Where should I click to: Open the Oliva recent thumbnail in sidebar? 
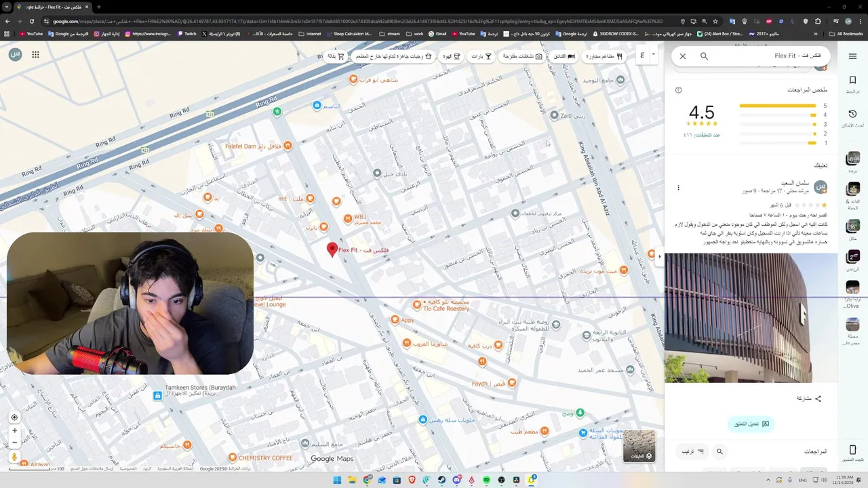tap(852, 287)
